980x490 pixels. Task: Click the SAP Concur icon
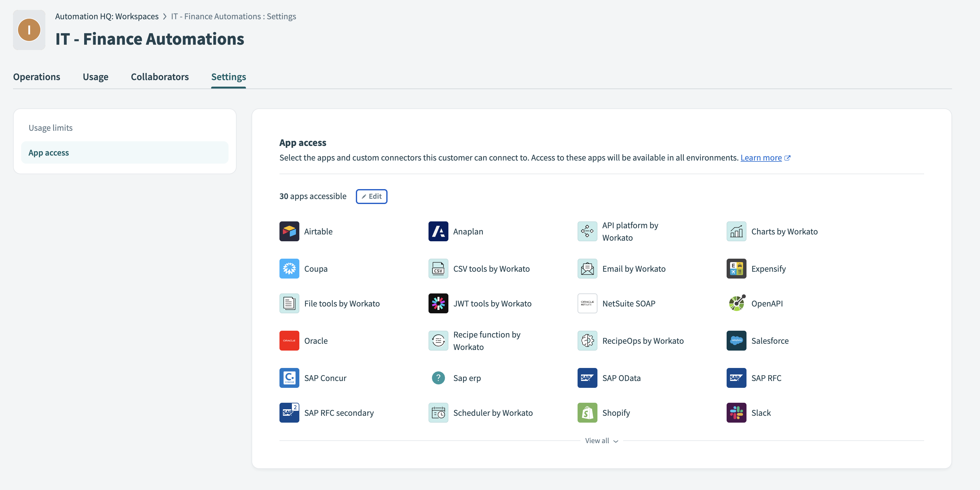pos(289,378)
